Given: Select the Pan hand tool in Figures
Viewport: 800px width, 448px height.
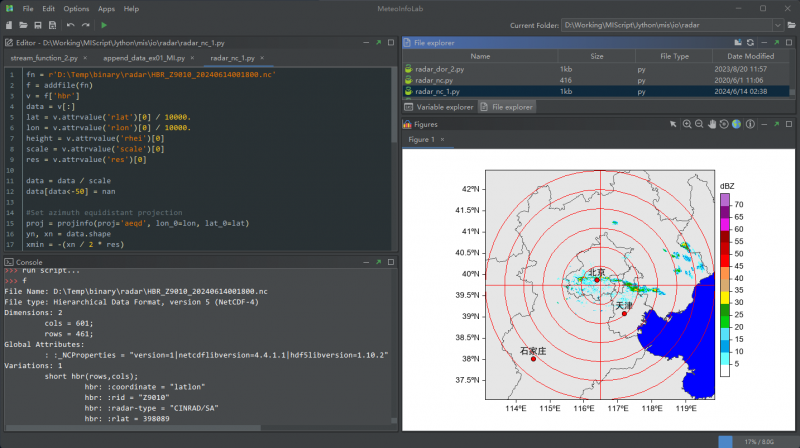Looking at the screenshot, I should coord(711,124).
